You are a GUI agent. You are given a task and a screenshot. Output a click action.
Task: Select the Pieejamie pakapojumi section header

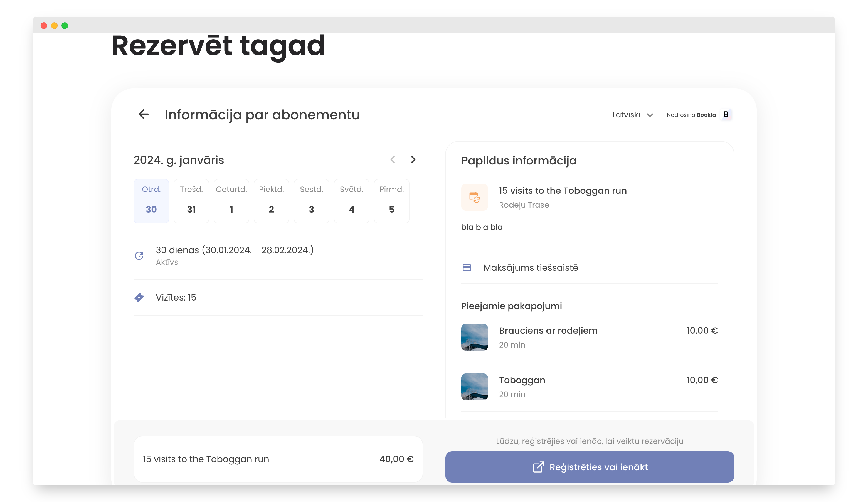(x=512, y=306)
